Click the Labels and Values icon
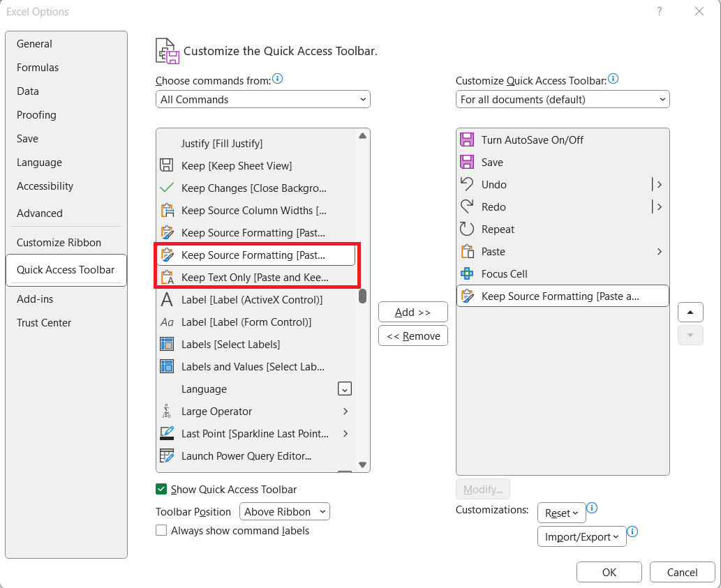721x588 pixels. pyautogui.click(x=166, y=367)
